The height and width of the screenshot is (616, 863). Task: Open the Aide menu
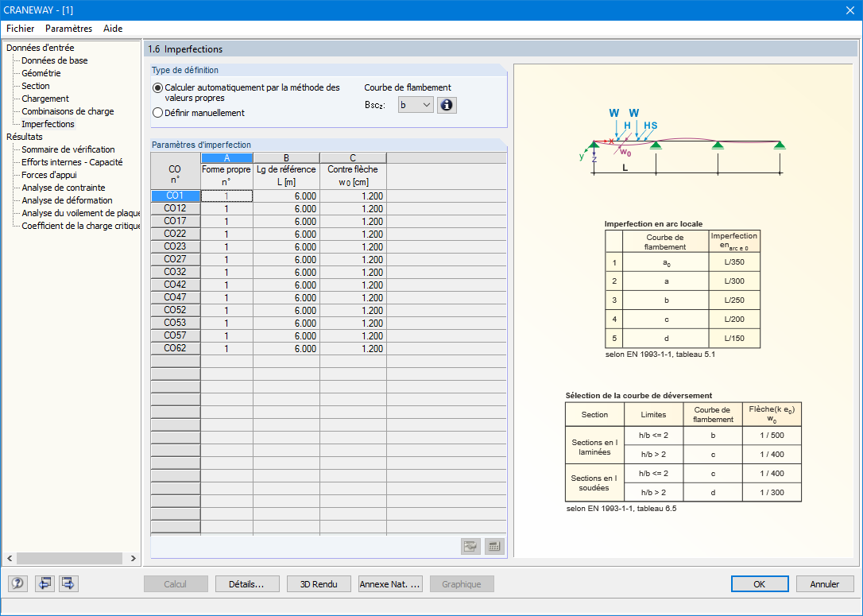[113, 29]
